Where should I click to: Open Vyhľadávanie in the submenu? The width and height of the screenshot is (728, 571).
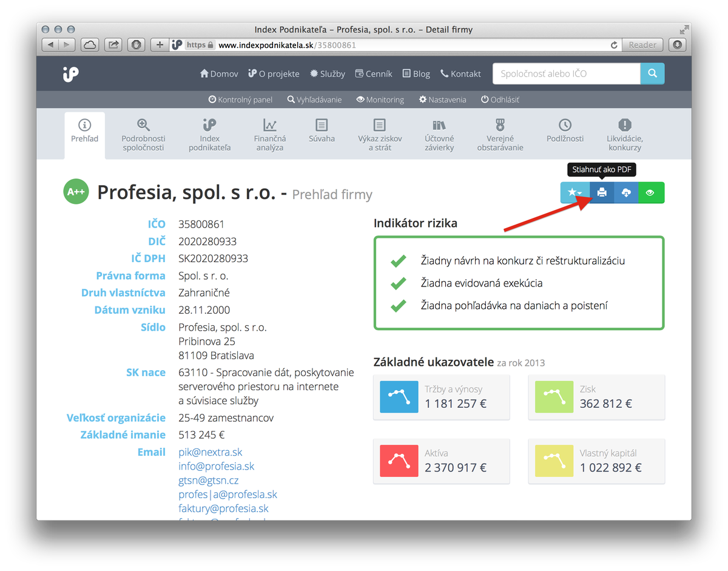click(x=314, y=100)
